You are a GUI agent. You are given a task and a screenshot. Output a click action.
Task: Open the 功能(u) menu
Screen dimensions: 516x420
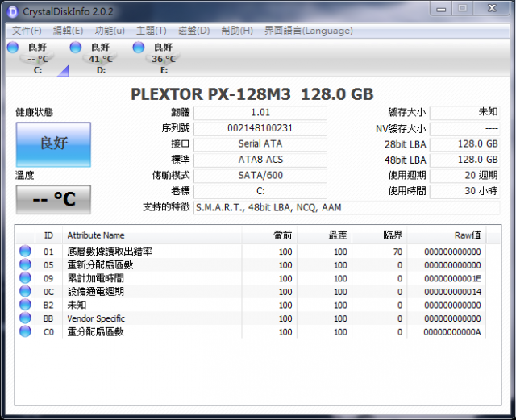tap(110, 31)
